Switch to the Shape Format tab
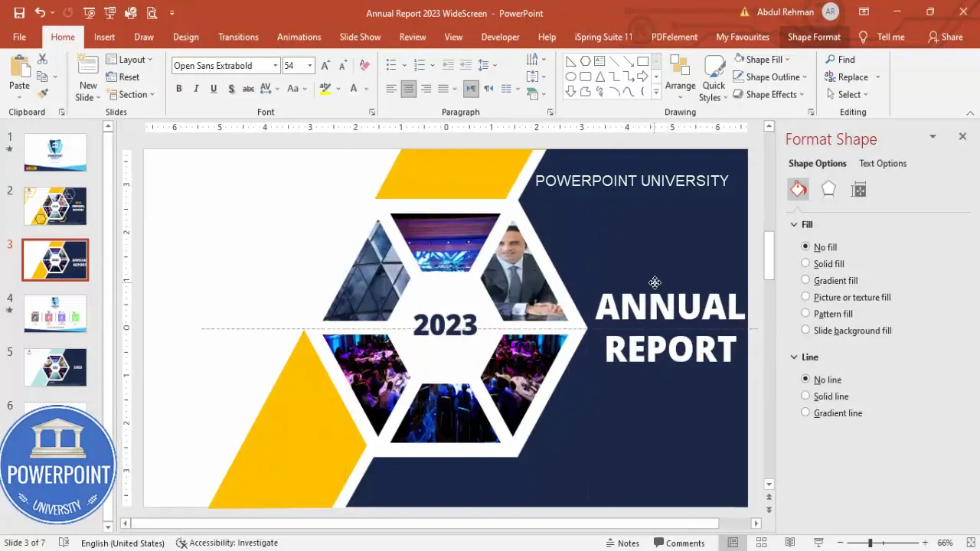 point(814,37)
